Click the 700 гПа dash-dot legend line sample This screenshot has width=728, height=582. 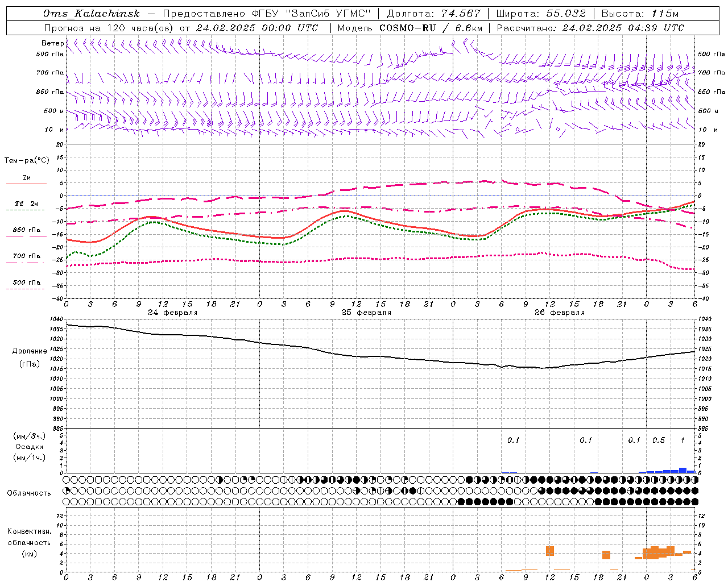click(x=25, y=263)
